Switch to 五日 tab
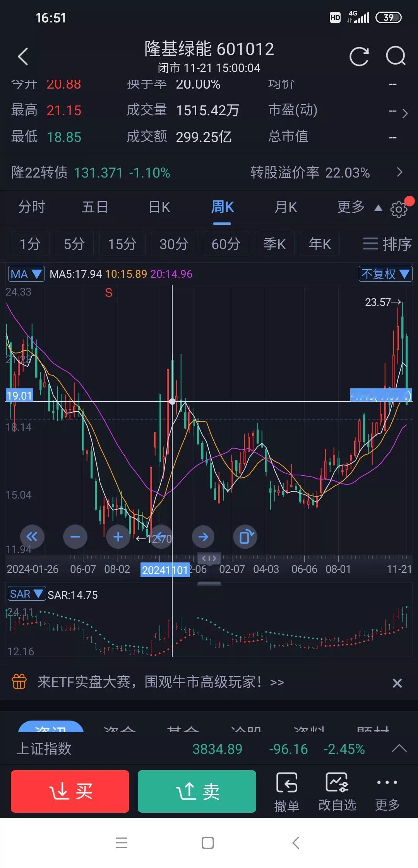The image size is (418, 868). click(x=95, y=207)
